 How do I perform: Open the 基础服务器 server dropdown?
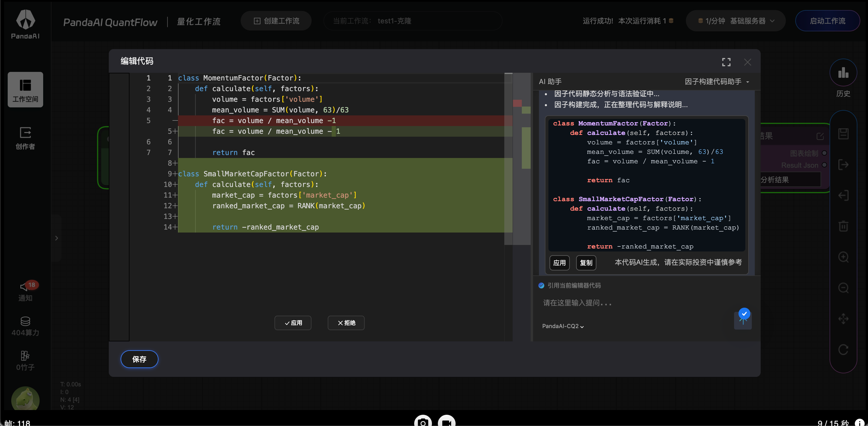[x=736, y=21]
